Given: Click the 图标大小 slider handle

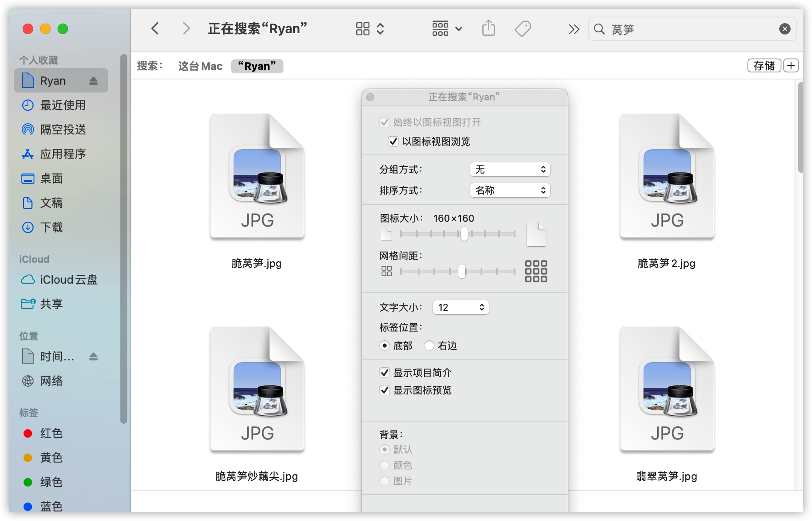Looking at the screenshot, I should pos(464,234).
